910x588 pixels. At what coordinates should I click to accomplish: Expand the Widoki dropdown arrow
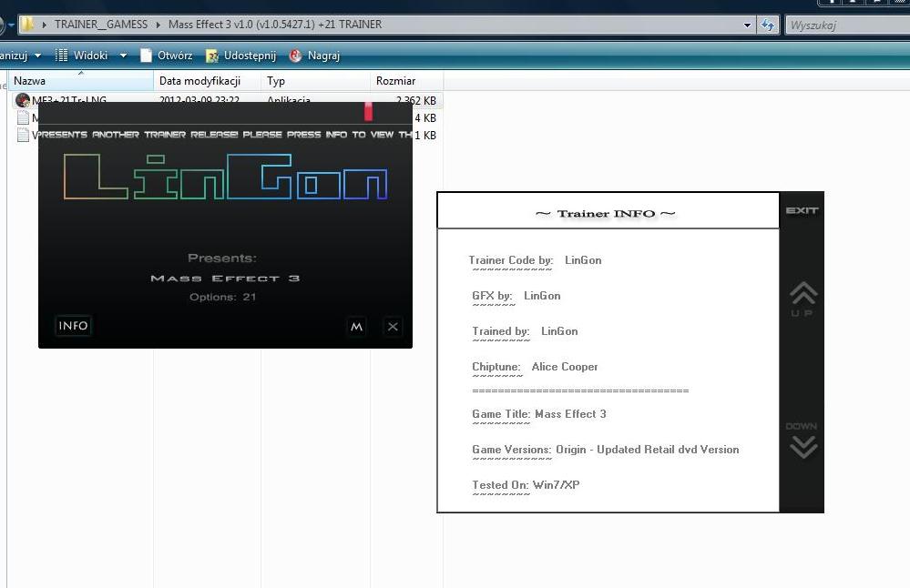[123, 56]
